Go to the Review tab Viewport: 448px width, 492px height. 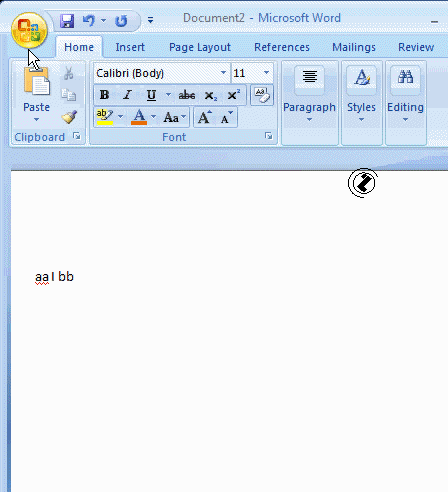point(416,47)
